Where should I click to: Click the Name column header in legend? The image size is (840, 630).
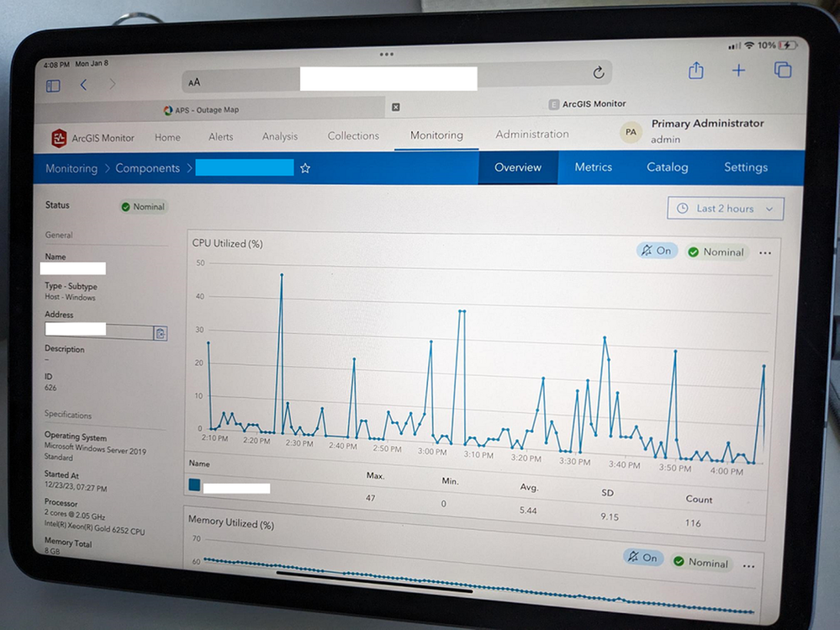coord(199,463)
